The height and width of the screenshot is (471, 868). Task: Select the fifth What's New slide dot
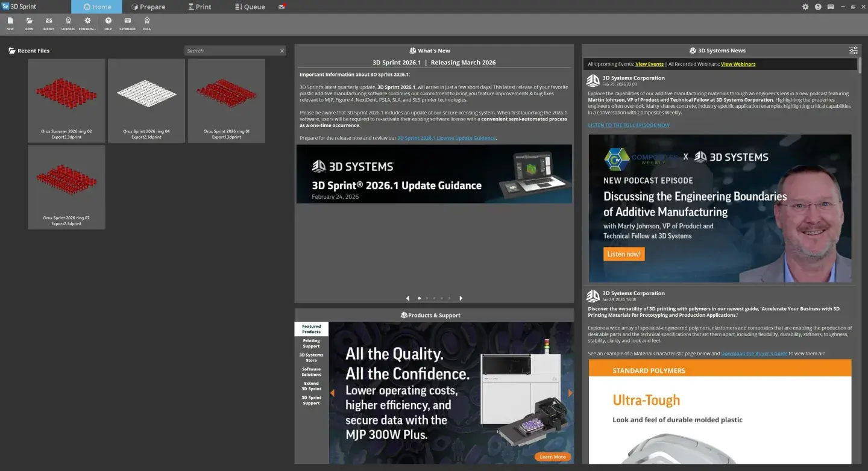448,298
